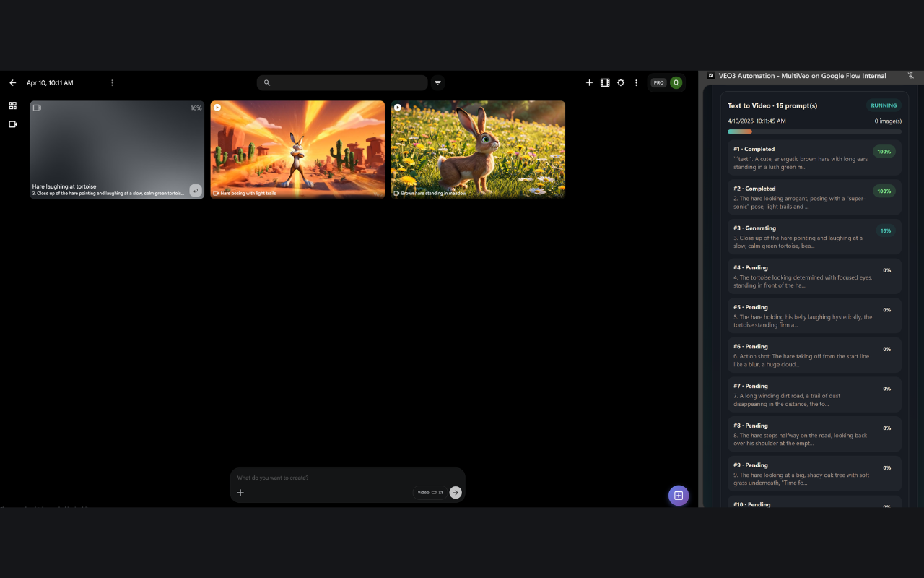This screenshot has height=578, width=924.
Task: Click the 'Apr 10, 10:11 AM' project title
Action: click(x=50, y=83)
